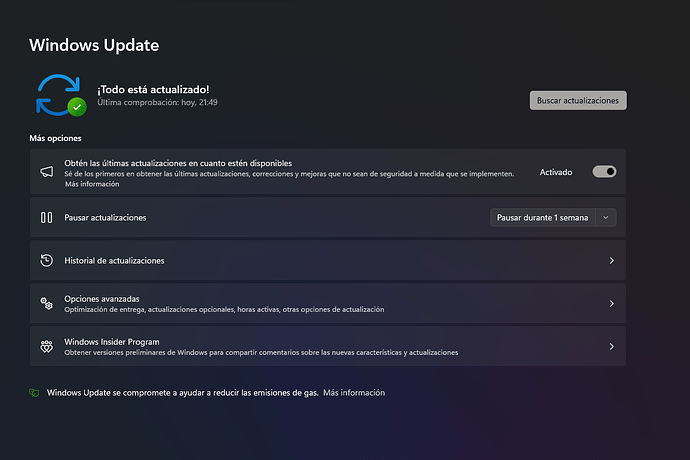This screenshot has width=690, height=460.
Task: Expand Historial de actualizaciones chevron
Action: point(612,261)
